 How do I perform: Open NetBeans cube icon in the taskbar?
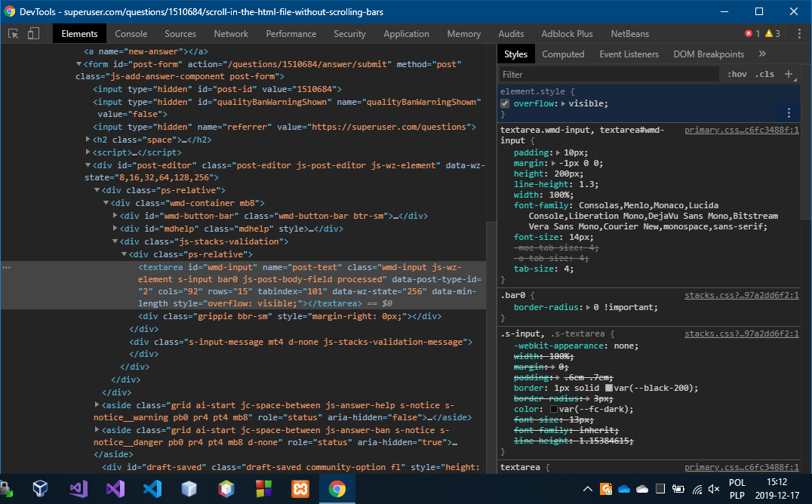(226, 488)
